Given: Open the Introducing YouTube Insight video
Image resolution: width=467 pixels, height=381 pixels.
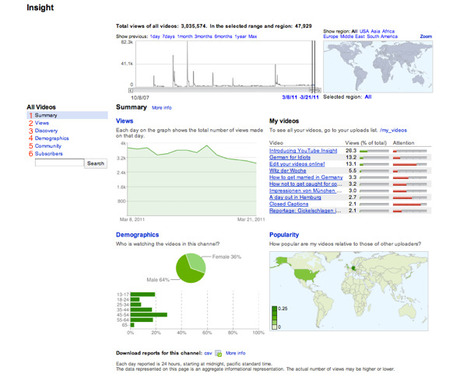Looking at the screenshot, I should coord(303,151).
